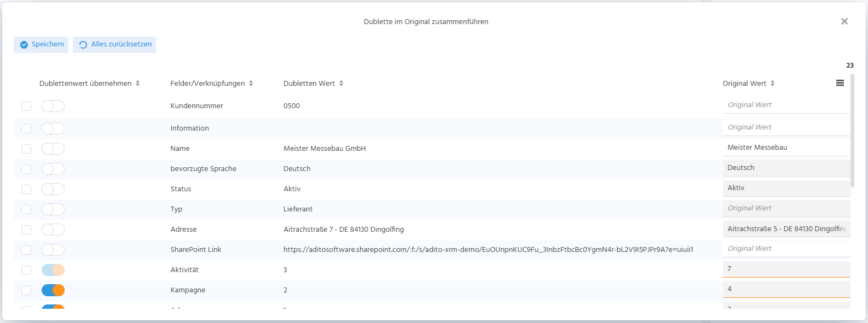Sort by Original Wert column

tap(748, 84)
